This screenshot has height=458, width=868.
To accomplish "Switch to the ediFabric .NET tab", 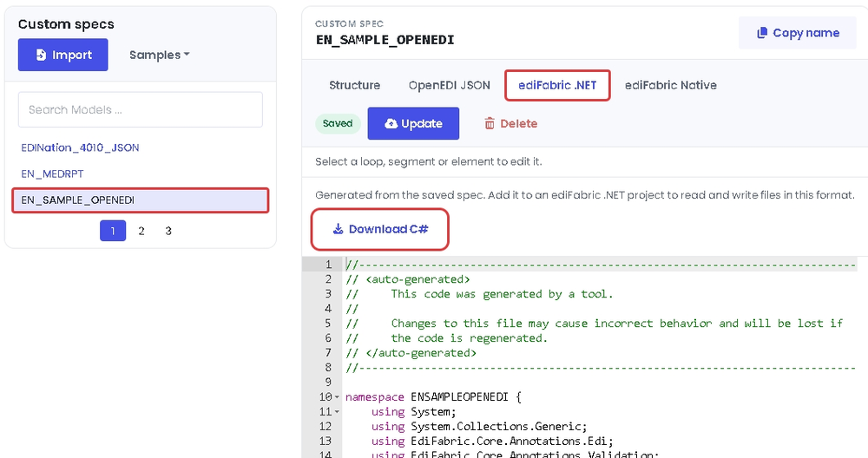I will tap(557, 85).
